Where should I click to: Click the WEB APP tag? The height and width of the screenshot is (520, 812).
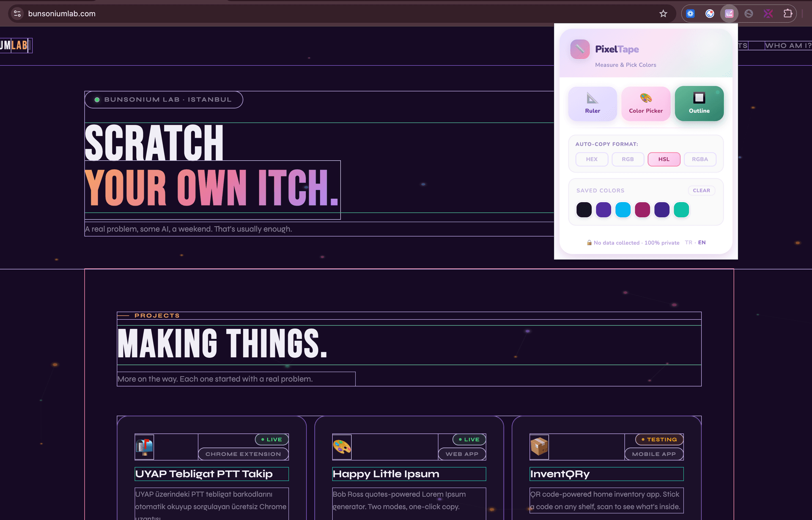click(x=462, y=454)
